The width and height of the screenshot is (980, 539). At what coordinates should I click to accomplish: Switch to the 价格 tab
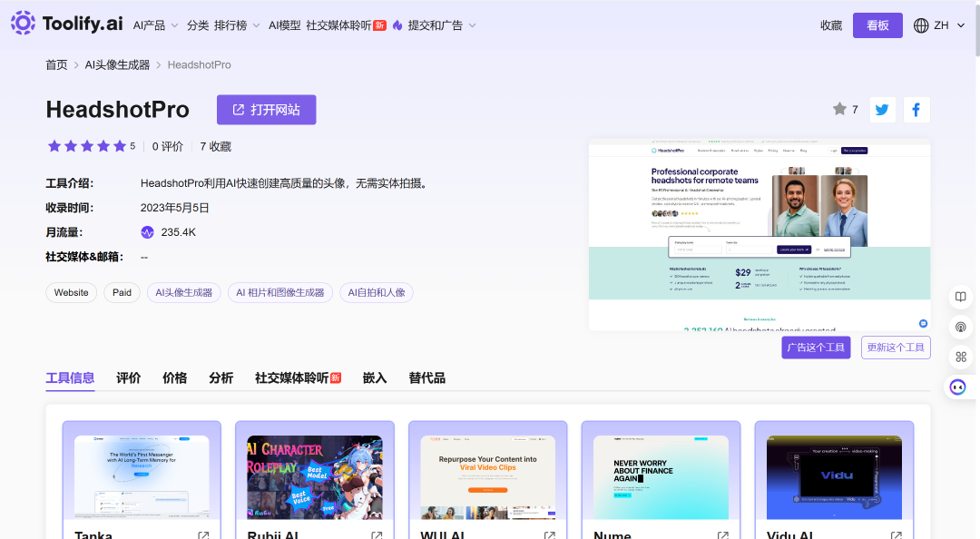(175, 378)
